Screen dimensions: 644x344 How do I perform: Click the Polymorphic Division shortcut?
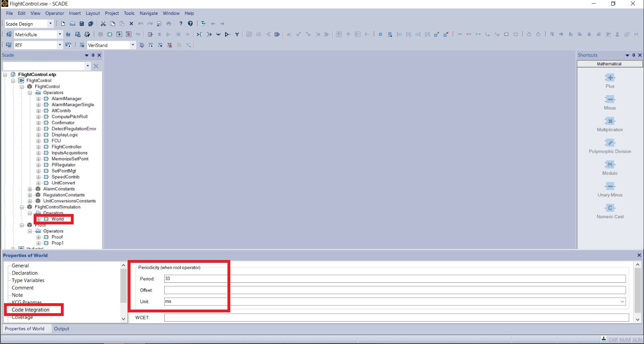(610, 146)
